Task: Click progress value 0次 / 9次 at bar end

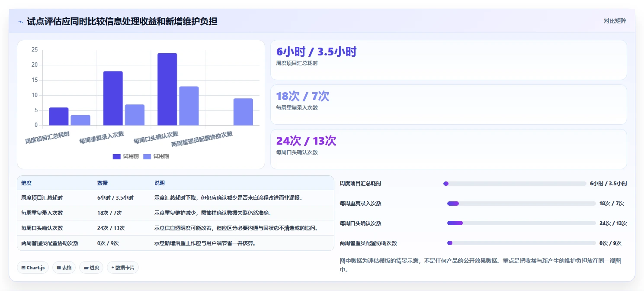Action: pos(610,243)
